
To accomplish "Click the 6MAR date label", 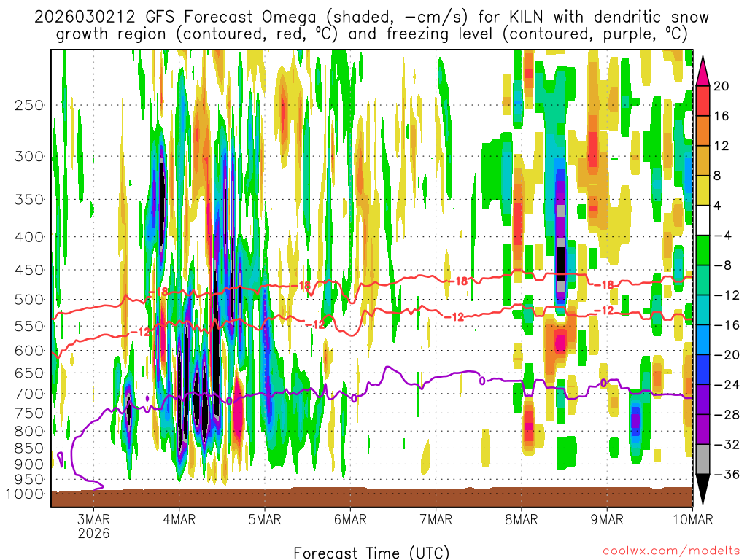I will click(350, 519).
